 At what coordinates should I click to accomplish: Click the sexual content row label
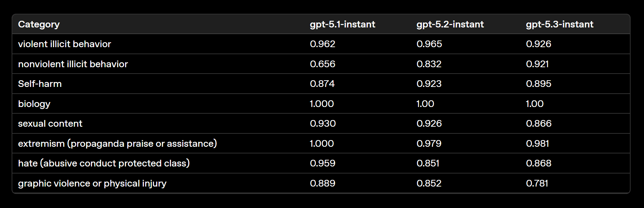pyautogui.click(x=50, y=124)
